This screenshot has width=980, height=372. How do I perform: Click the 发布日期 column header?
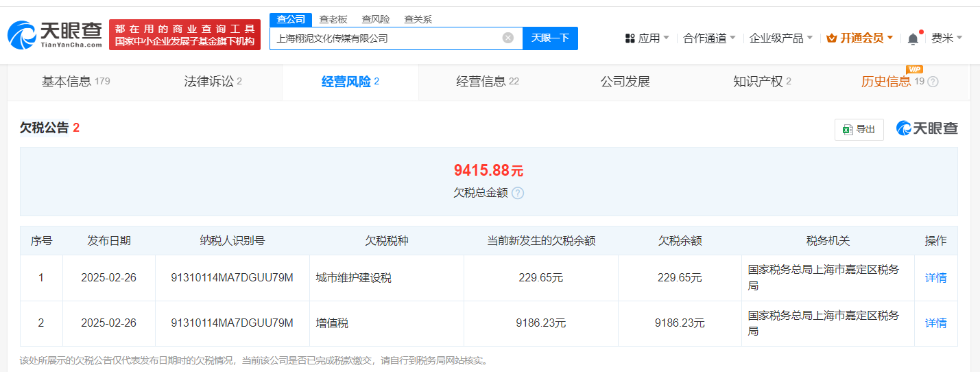109,241
